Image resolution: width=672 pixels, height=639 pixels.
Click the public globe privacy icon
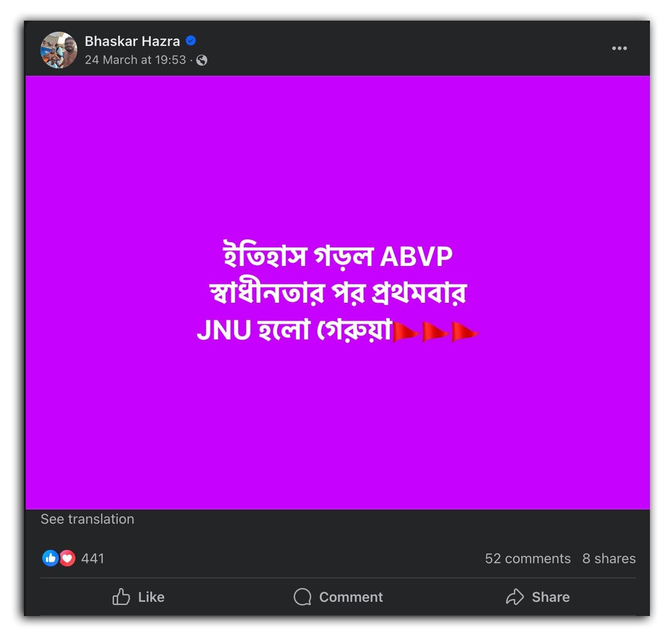(x=202, y=60)
